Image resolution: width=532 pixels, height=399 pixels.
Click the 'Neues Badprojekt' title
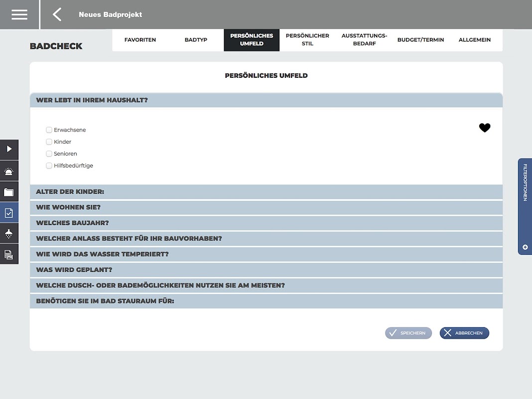110,14
